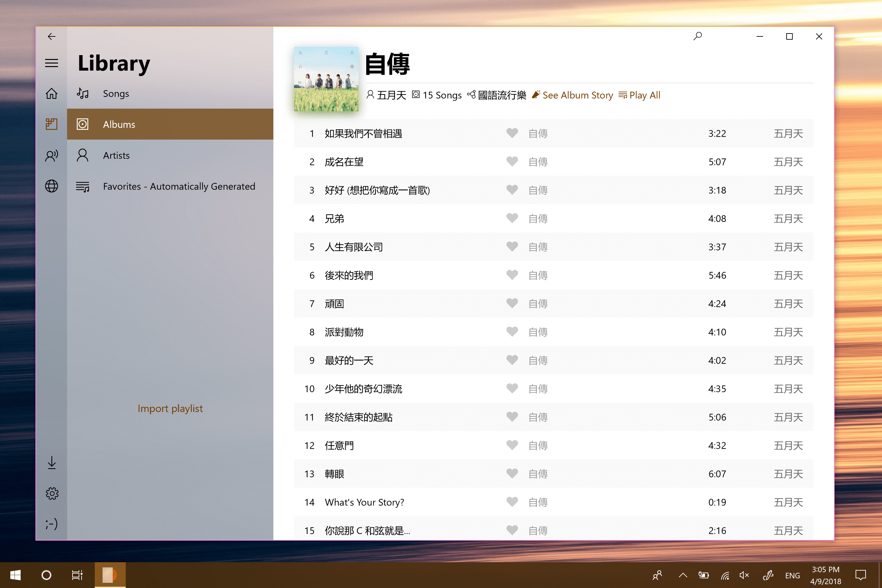Click the hamburger menu icon

click(x=51, y=63)
